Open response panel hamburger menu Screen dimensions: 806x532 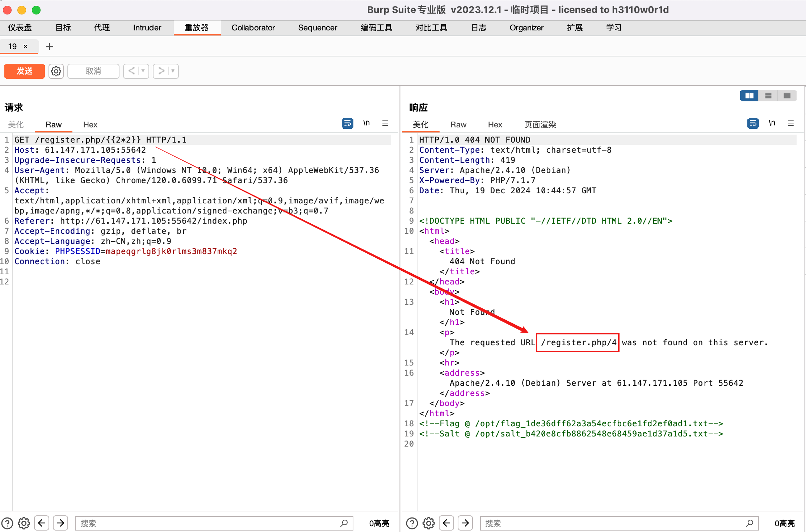point(791,123)
